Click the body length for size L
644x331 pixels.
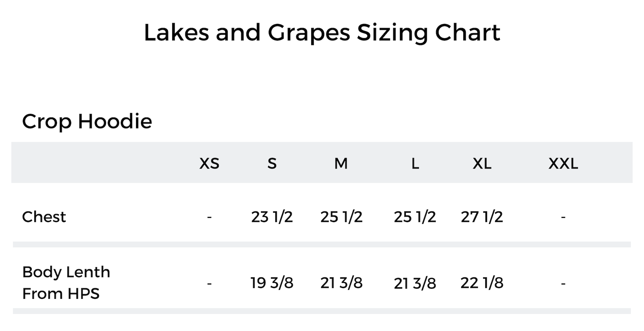(415, 283)
